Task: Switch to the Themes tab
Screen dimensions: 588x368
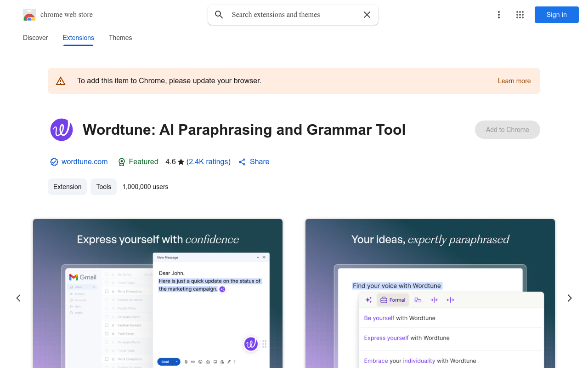Action: (120, 38)
